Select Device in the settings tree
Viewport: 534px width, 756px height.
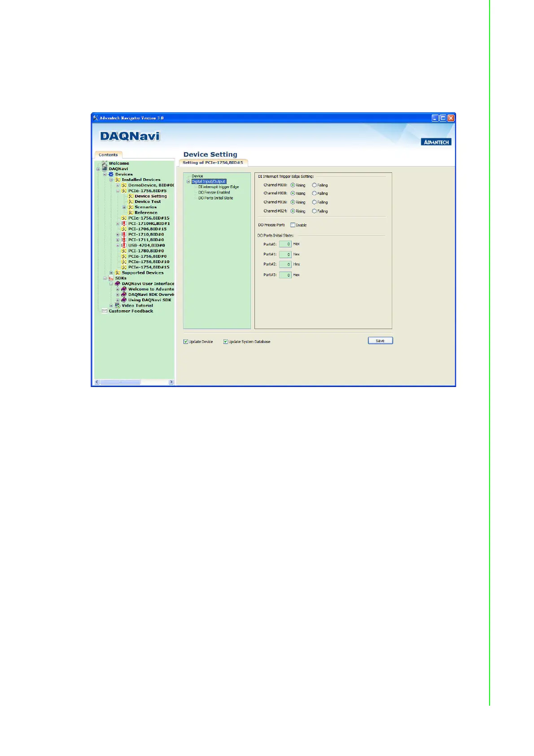[197, 176]
